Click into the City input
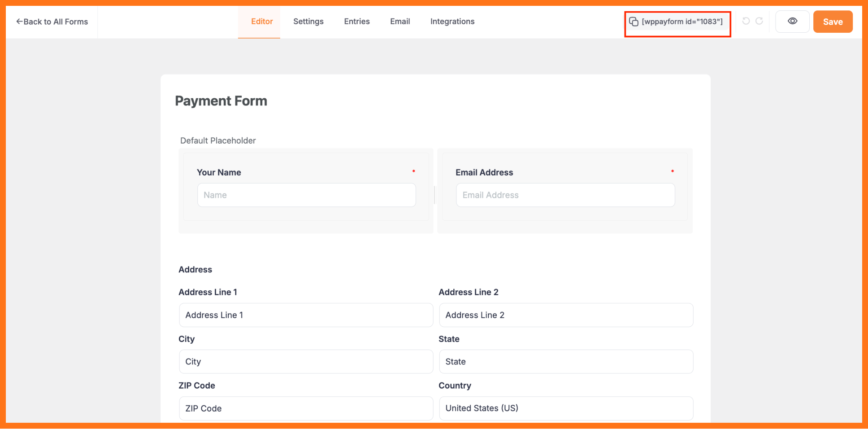Screen dimensions: 868x429 [306, 362]
